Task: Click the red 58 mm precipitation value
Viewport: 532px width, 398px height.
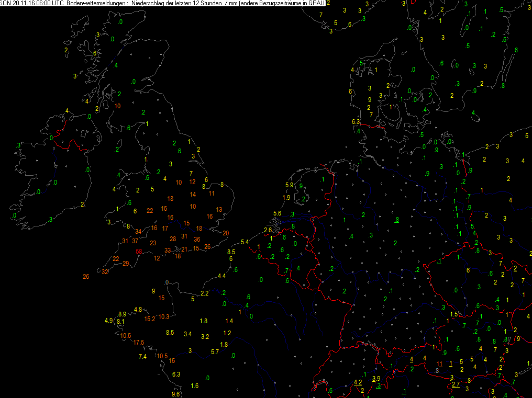Action: click(x=139, y=252)
